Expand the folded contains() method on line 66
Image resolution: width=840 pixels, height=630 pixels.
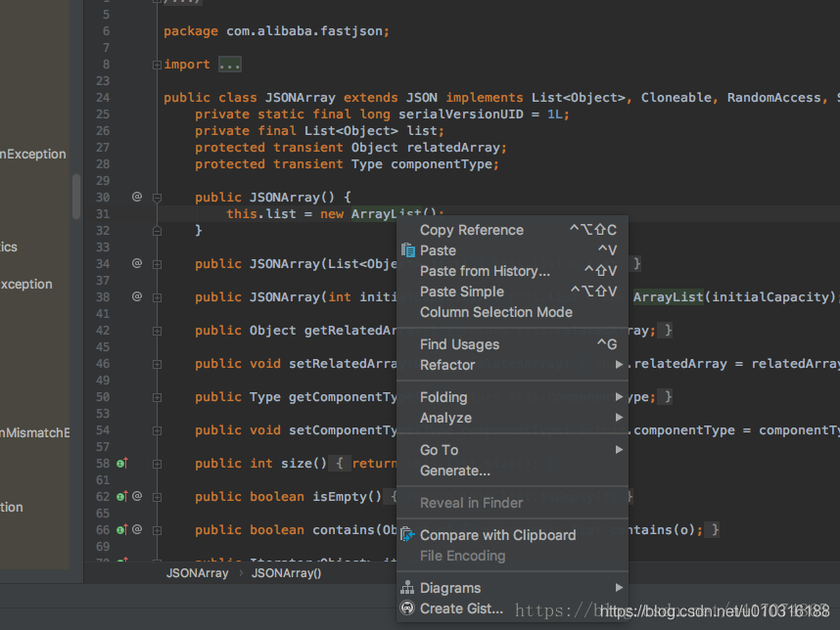click(x=157, y=530)
